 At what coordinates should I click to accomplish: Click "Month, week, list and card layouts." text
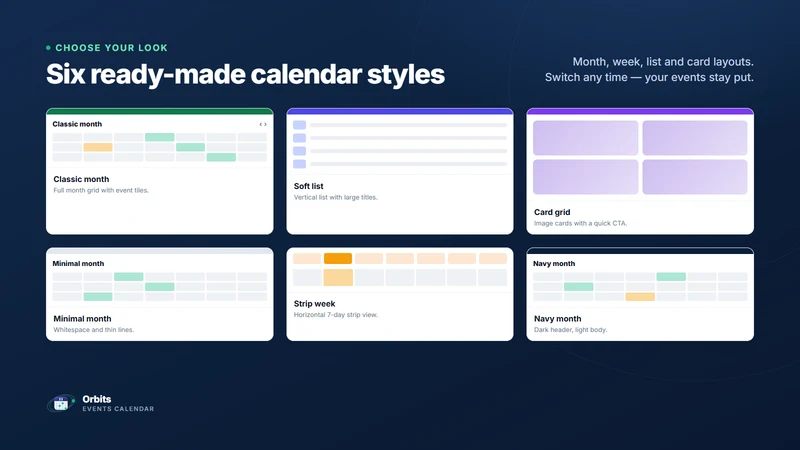[663, 62]
